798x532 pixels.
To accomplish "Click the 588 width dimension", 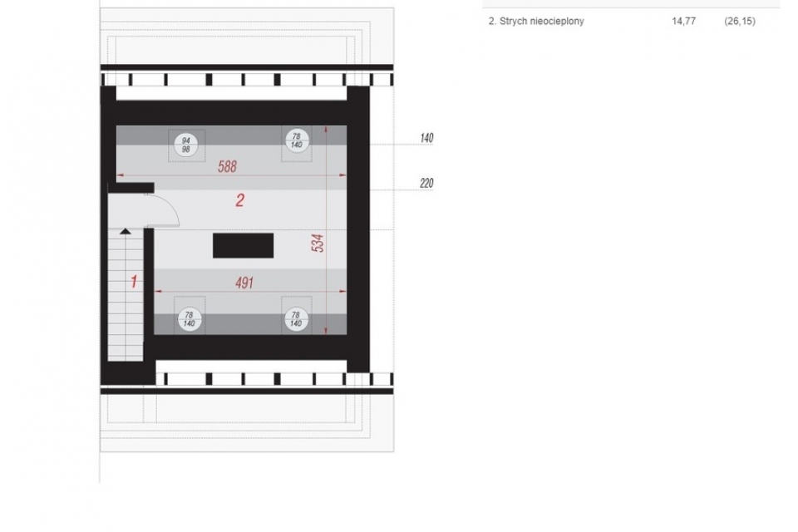I will (x=227, y=166).
